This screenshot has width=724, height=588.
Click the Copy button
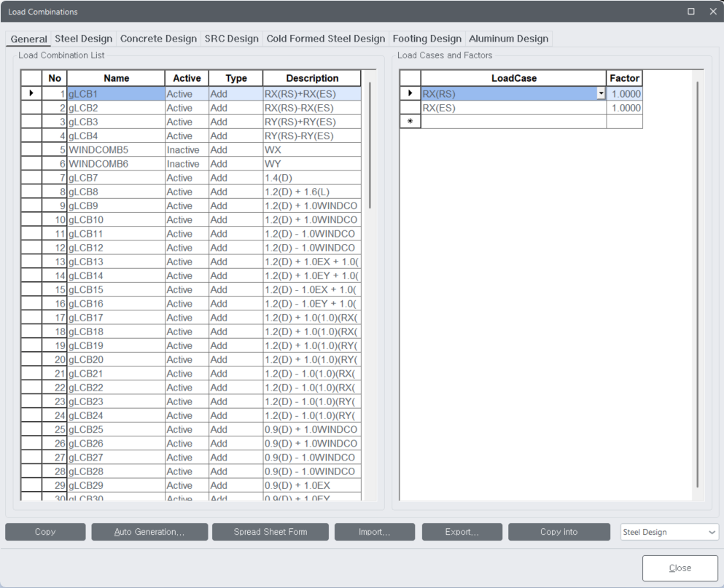pos(44,532)
